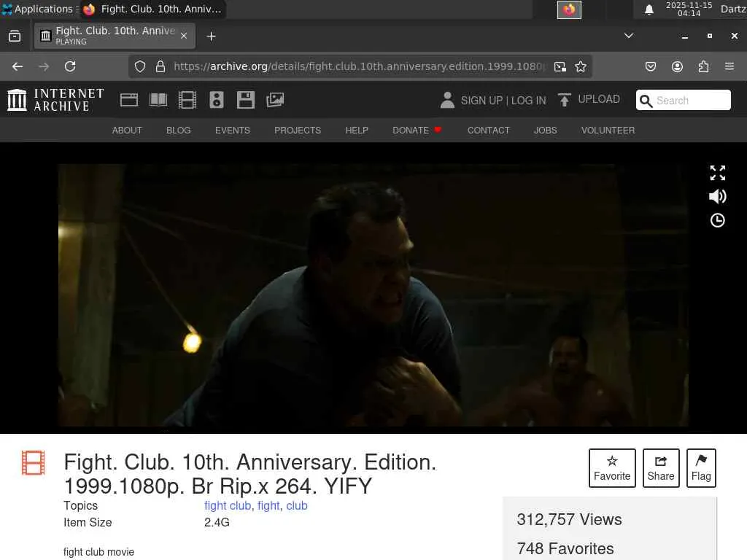Image resolution: width=747 pixels, height=560 pixels.
Task: Open the HELP menu item
Action: click(x=357, y=131)
